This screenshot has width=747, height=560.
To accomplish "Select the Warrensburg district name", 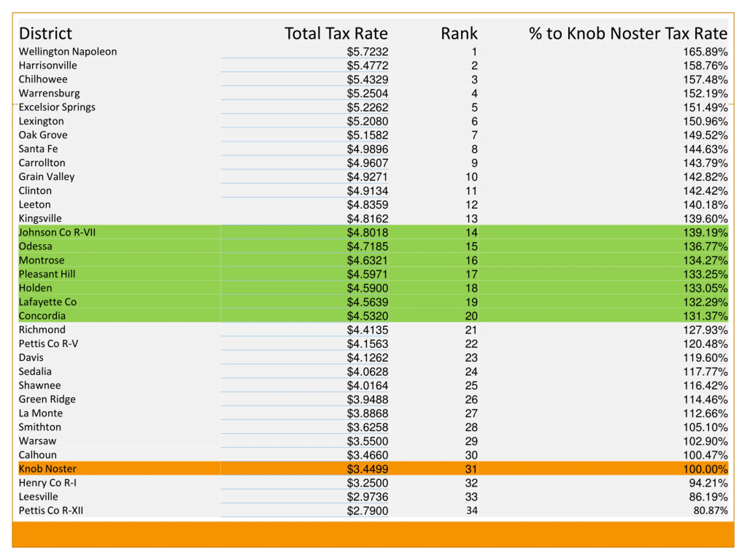I will coord(49,94).
